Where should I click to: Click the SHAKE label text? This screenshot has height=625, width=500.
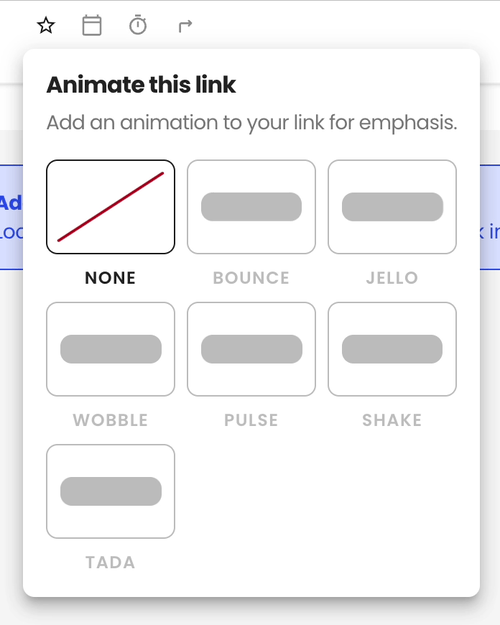click(392, 420)
